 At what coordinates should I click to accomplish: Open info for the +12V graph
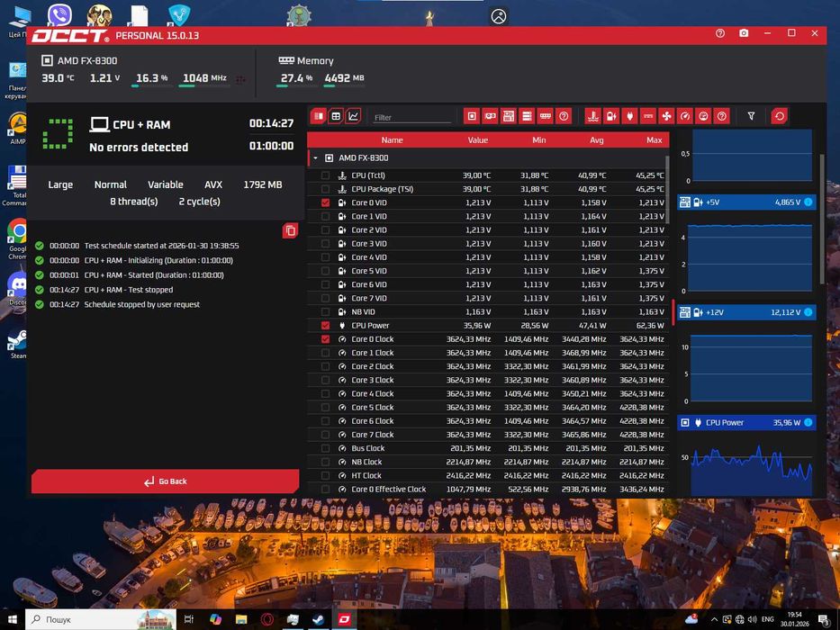808,312
